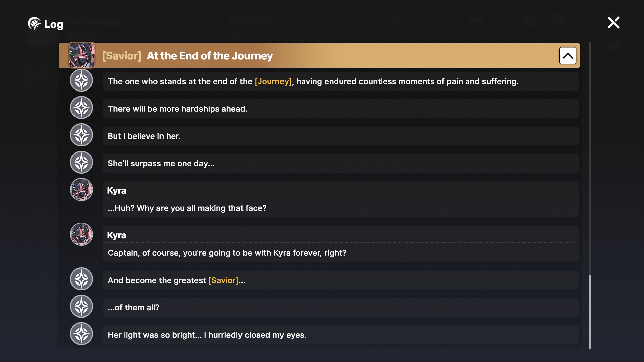Click Kyra's portrait in the Savior header

click(x=82, y=55)
